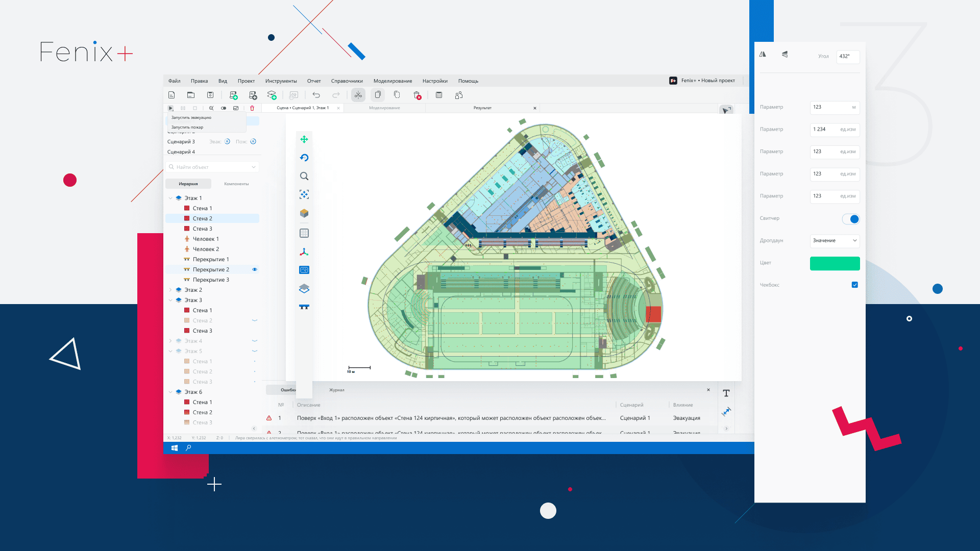Click the toggle-shaped icon in scenario toolbar
The image size is (980, 551).
224,108
